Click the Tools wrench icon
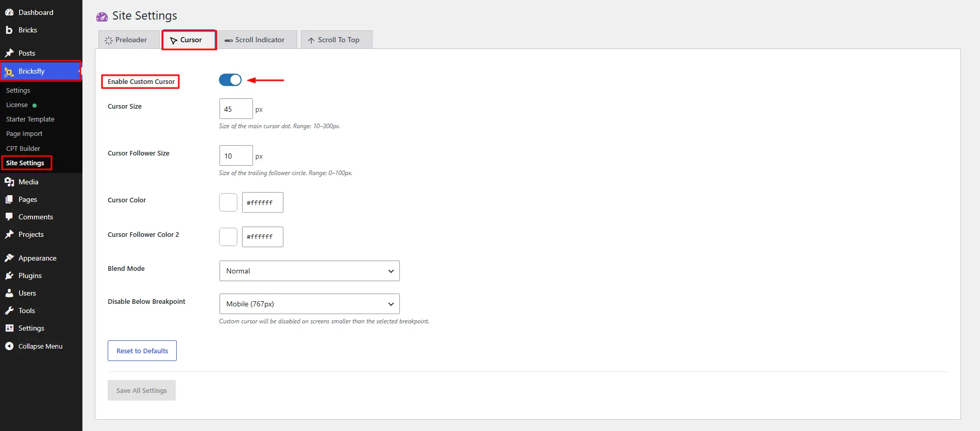Image resolution: width=980 pixels, height=431 pixels. point(9,311)
